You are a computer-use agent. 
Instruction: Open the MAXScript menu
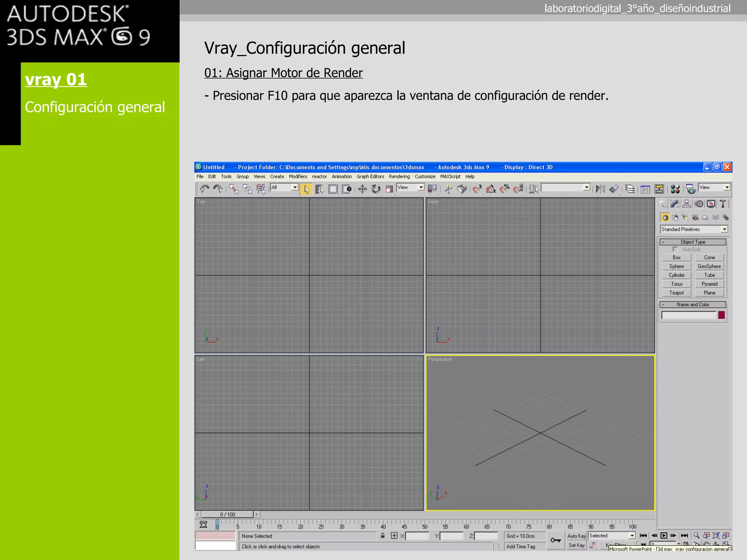450,176
